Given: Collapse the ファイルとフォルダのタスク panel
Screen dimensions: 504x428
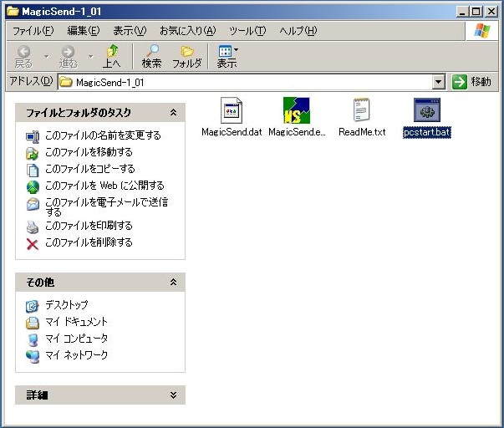Looking at the screenshot, I should [173, 112].
